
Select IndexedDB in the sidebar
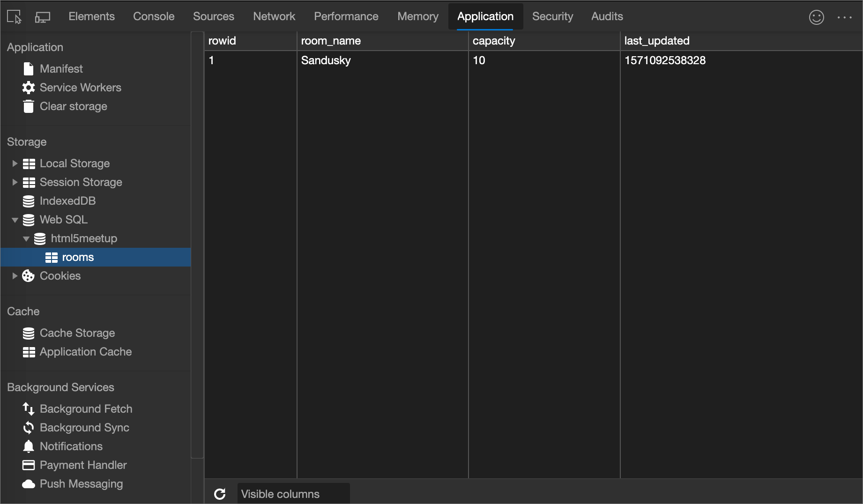tap(68, 201)
